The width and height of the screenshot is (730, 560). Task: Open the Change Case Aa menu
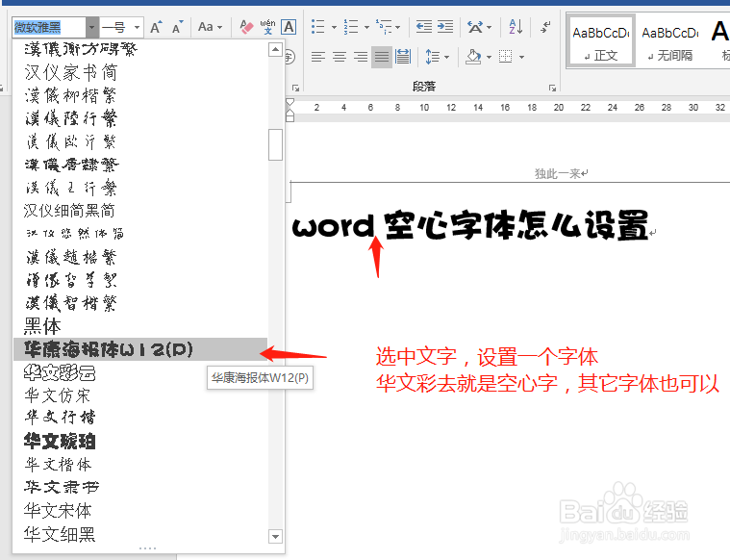tap(210, 27)
